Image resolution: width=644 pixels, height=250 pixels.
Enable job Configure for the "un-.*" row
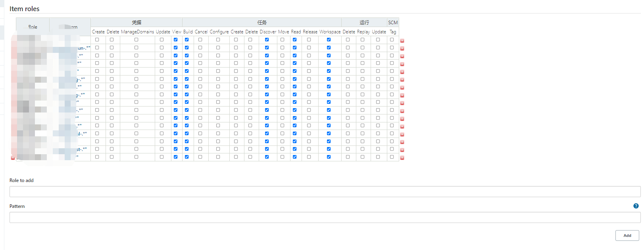[218, 48]
